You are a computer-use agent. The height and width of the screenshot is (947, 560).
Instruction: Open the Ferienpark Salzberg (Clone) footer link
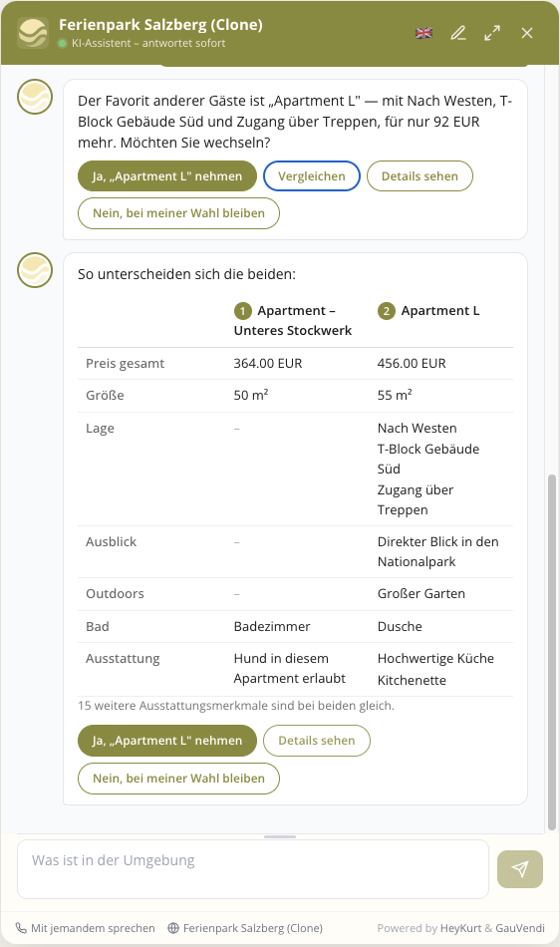[245, 928]
